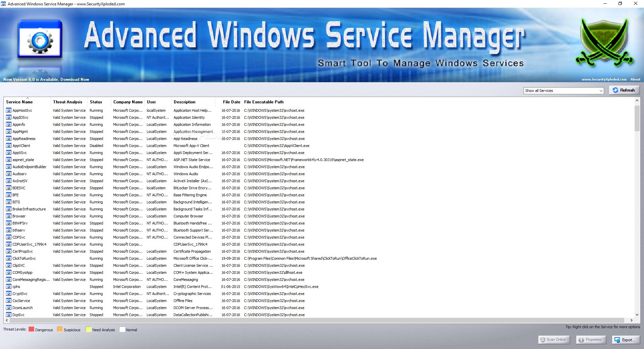Click the CryptSvc service row icon

[x=9, y=293]
